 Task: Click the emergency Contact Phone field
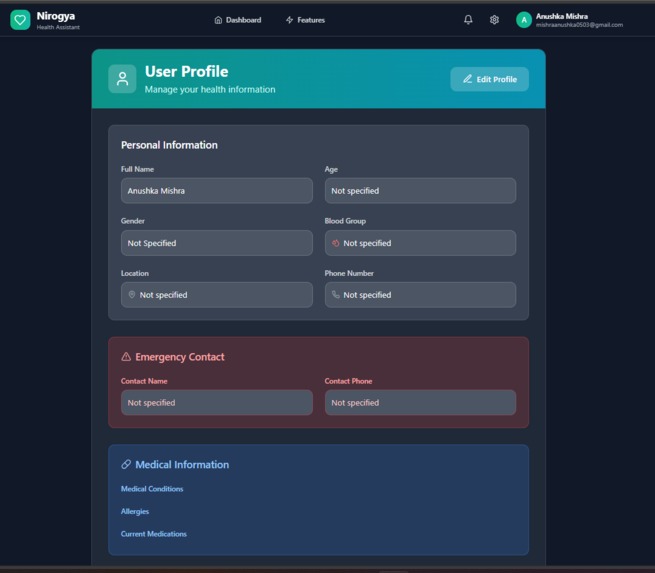420,403
